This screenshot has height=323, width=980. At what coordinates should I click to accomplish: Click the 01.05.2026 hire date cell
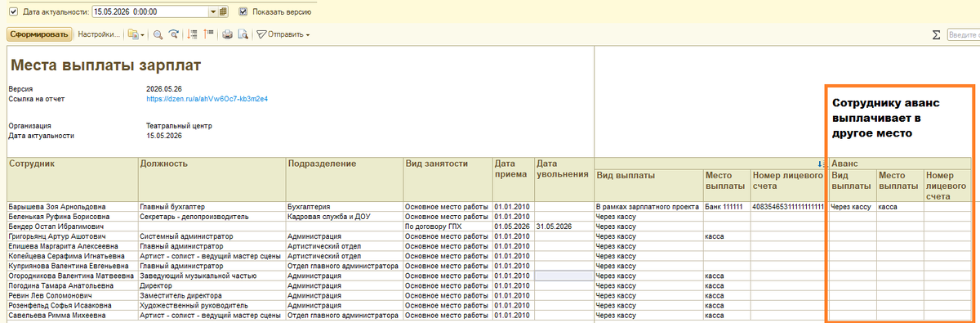(513, 227)
